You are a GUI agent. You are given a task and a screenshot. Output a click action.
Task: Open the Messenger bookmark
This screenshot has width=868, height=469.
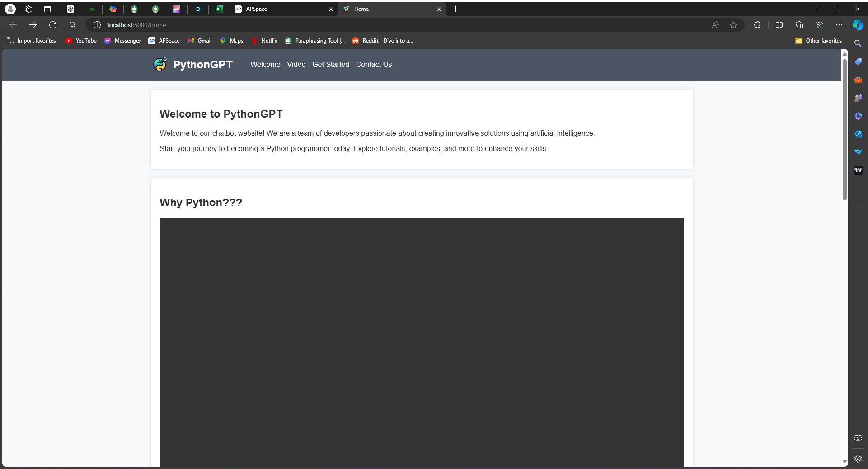coord(122,41)
